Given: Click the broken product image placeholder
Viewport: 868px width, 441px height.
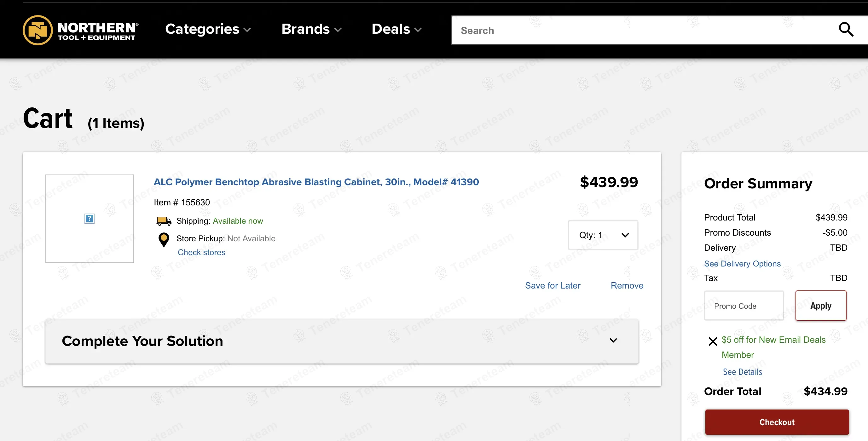Looking at the screenshot, I should click(x=89, y=219).
